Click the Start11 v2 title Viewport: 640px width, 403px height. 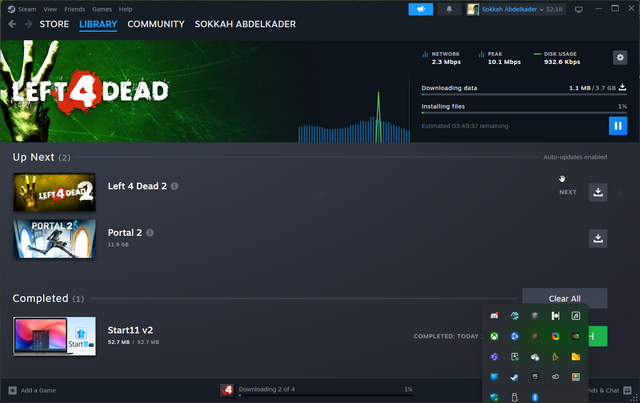click(x=130, y=330)
